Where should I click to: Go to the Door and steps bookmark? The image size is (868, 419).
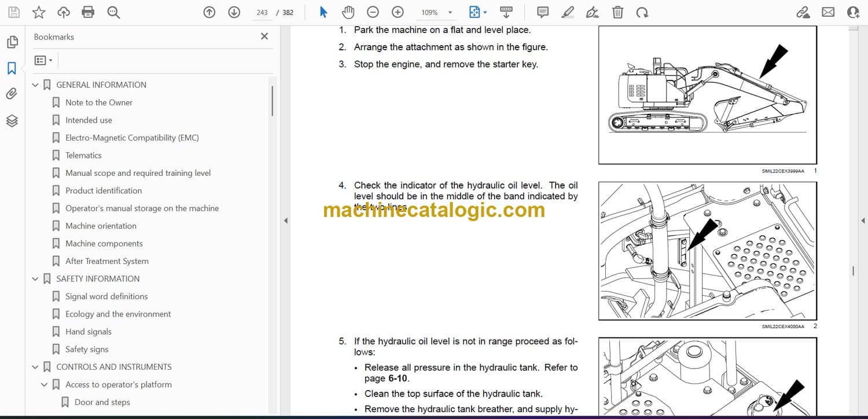pos(102,402)
